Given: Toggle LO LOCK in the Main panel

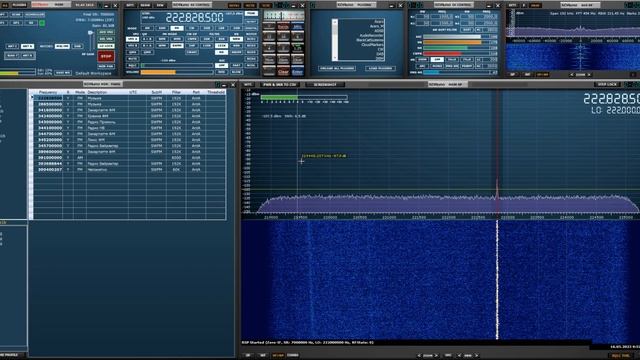Looking at the screenshot, I should point(106,46).
